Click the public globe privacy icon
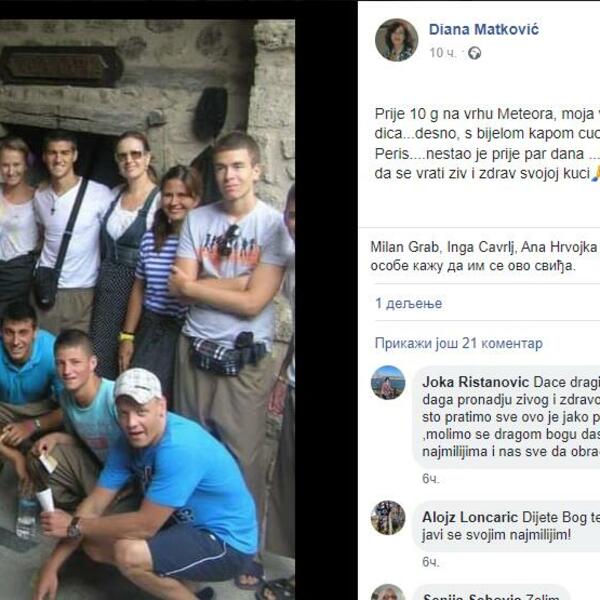This screenshot has width=600, height=600. 474,53
